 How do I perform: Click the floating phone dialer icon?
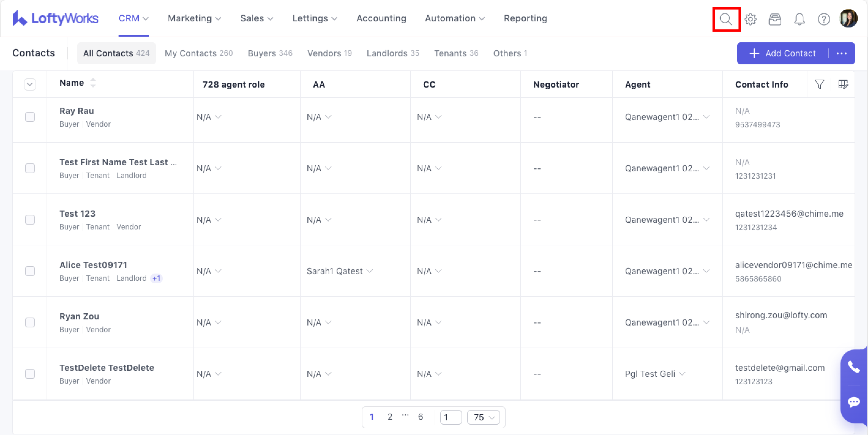tap(853, 367)
